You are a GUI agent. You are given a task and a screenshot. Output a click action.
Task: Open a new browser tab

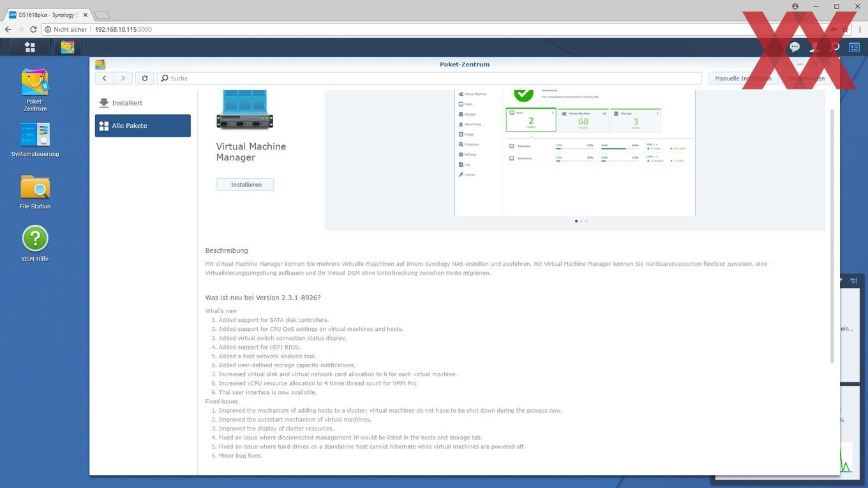[x=102, y=15]
